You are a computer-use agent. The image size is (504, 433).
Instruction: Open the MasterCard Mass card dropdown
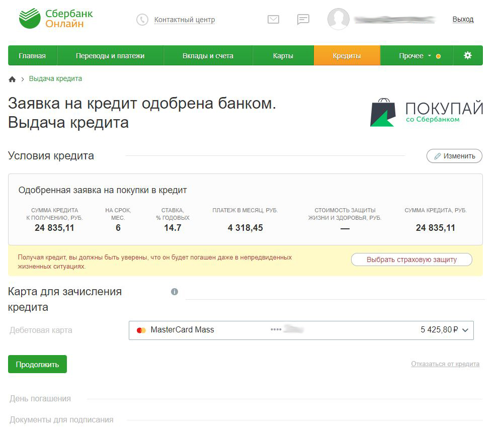[301, 330]
